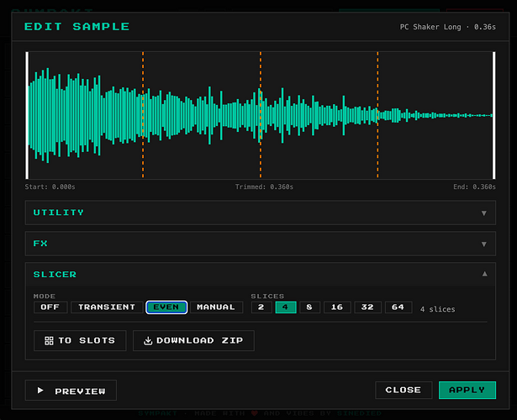The width and height of the screenshot is (517, 420).
Task: Choose 4 slices
Action: [286, 307]
